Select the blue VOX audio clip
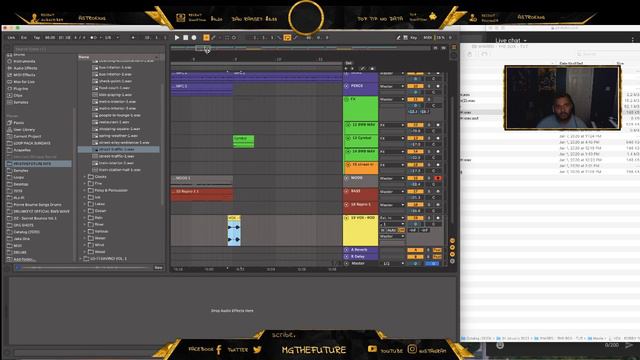 tap(234, 231)
